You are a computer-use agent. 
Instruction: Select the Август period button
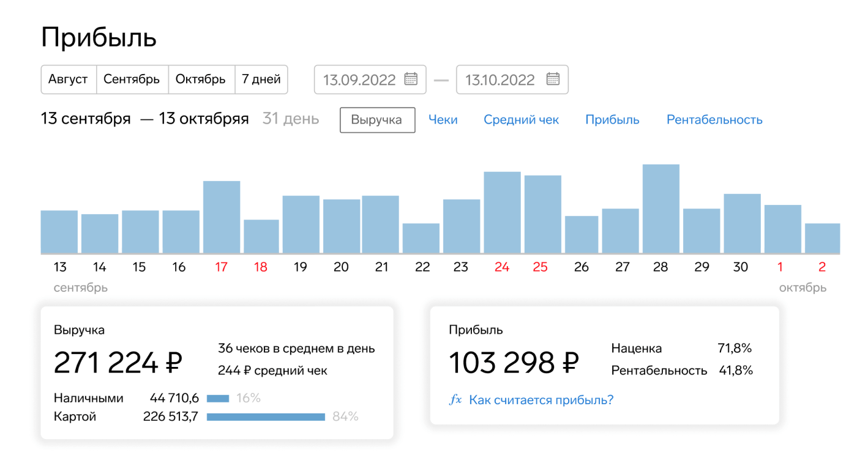tap(69, 80)
